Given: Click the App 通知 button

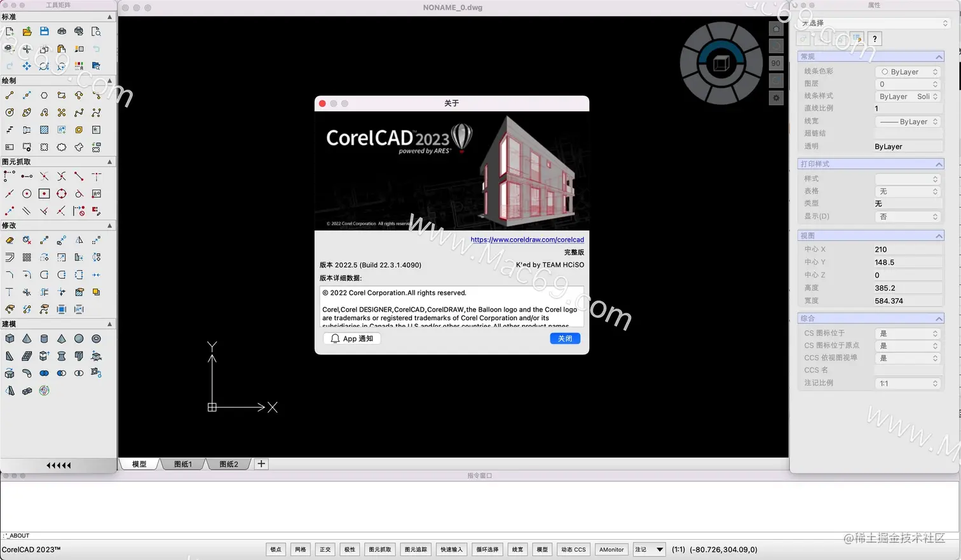Looking at the screenshot, I should [351, 339].
